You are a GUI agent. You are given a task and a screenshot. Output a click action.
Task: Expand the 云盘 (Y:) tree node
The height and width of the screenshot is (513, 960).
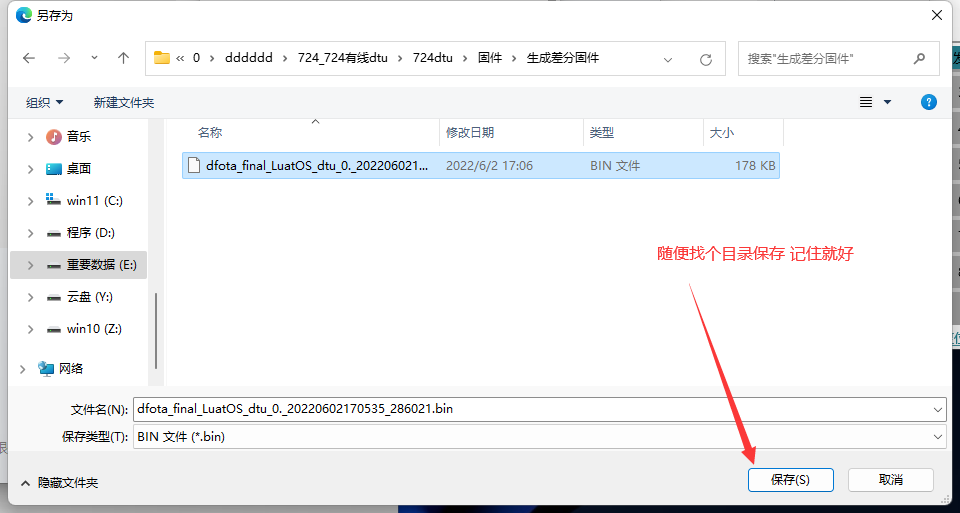(30, 297)
